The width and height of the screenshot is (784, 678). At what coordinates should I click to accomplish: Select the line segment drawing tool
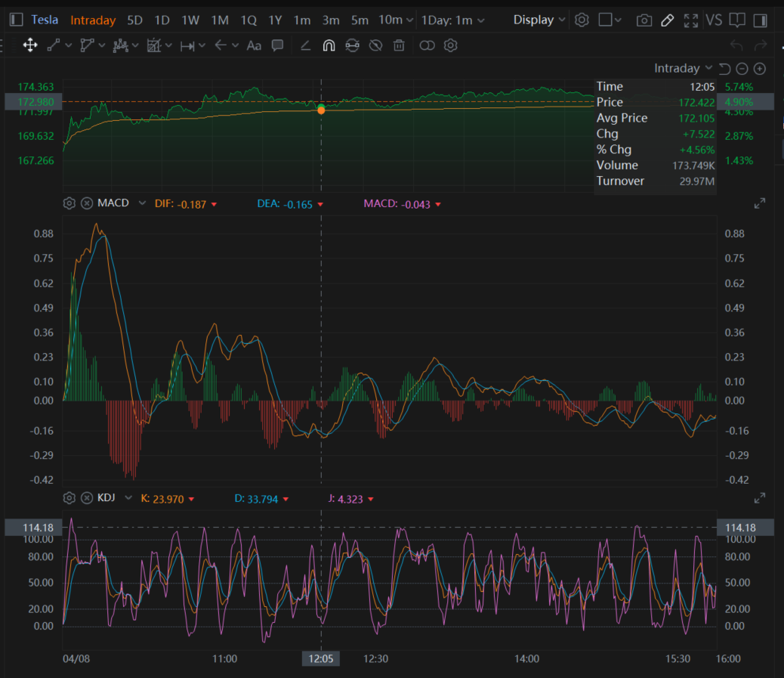pos(53,45)
